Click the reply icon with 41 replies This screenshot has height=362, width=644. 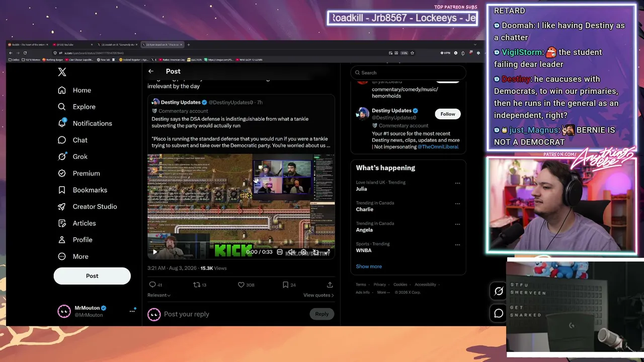pos(152,285)
